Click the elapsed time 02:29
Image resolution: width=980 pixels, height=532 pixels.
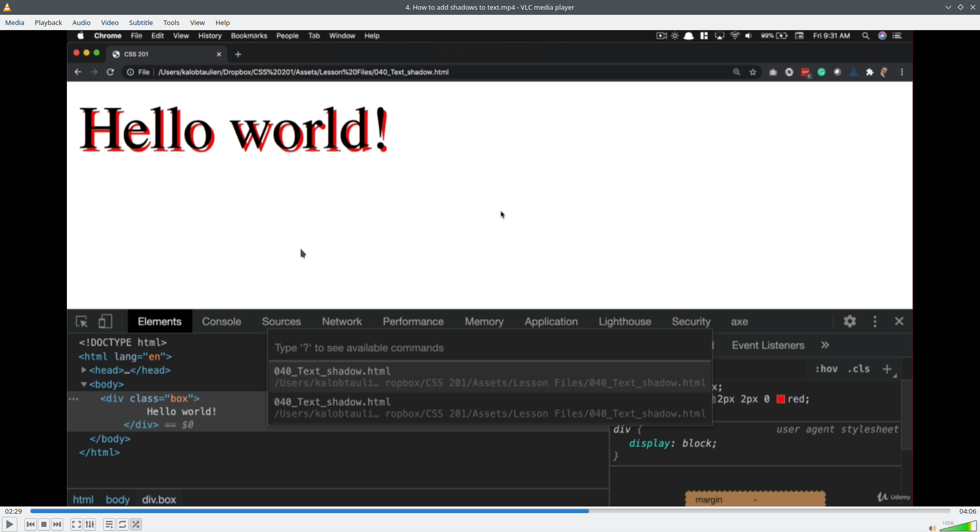point(14,511)
